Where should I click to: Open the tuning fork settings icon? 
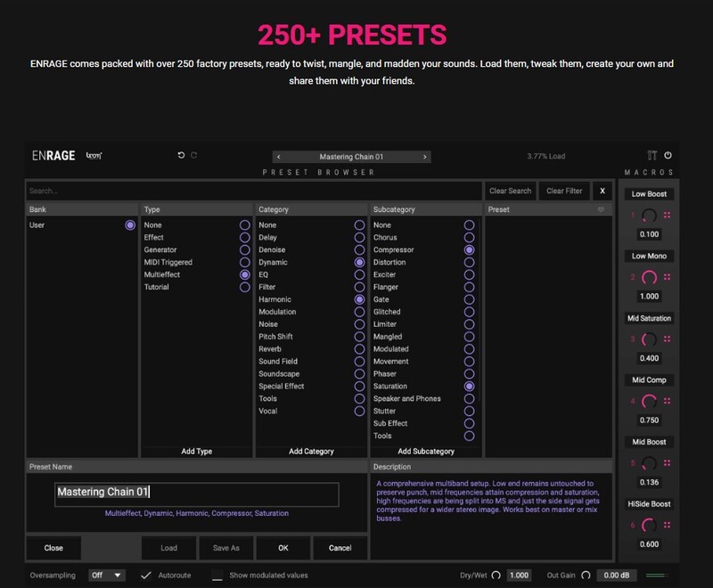[x=652, y=155]
